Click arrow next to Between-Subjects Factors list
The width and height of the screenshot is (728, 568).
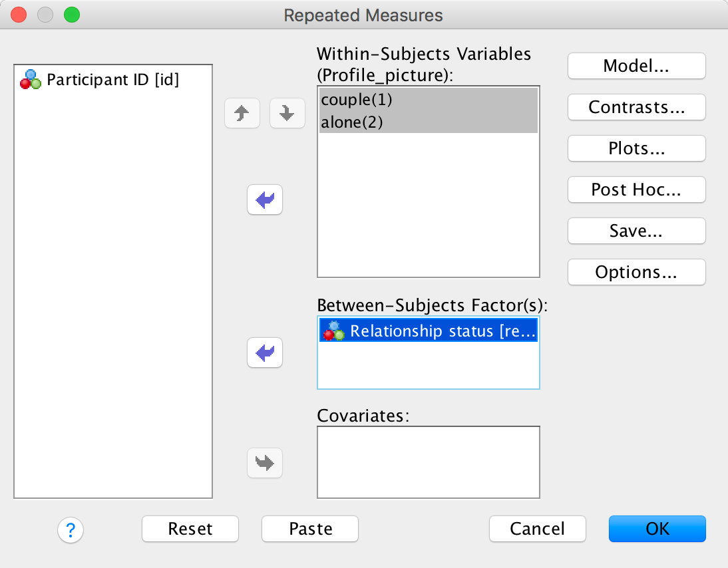[x=265, y=353]
